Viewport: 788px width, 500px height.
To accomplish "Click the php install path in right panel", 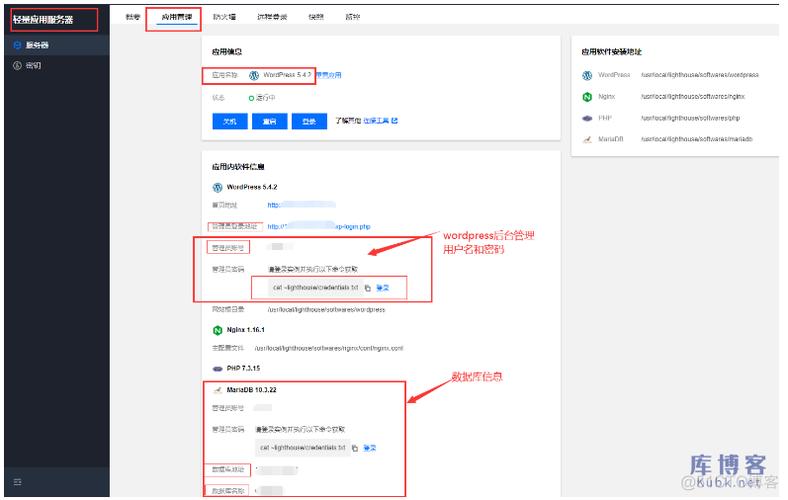I will point(690,118).
